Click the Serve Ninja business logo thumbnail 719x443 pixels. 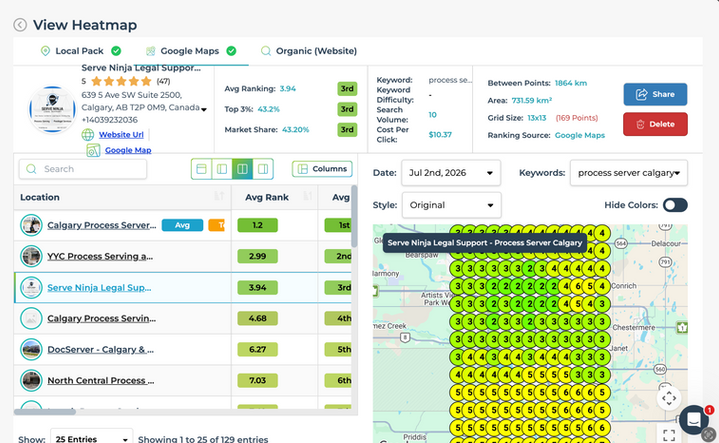pyautogui.click(x=52, y=110)
